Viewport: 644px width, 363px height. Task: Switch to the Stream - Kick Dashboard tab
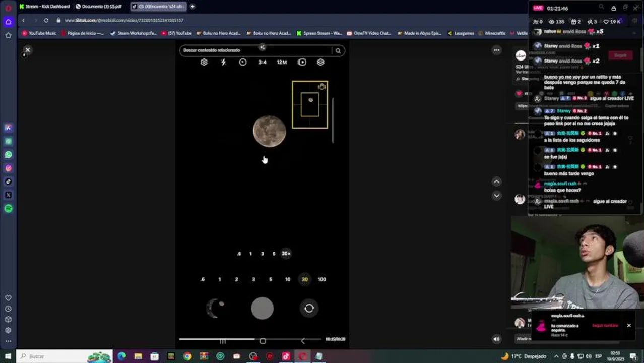pyautogui.click(x=44, y=7)
